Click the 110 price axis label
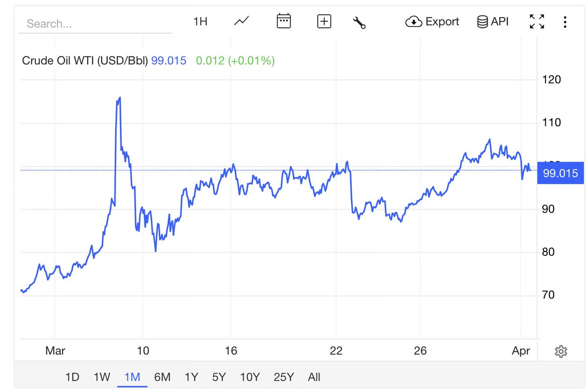The height and width of the screenshot is (391, 588). 552,122
